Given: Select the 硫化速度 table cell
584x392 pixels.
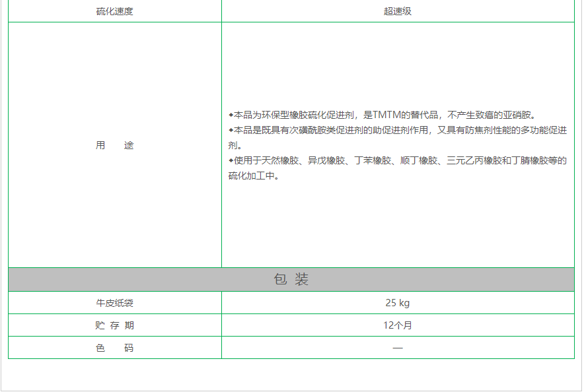Looking at the screenshot, I should [115, 11].
